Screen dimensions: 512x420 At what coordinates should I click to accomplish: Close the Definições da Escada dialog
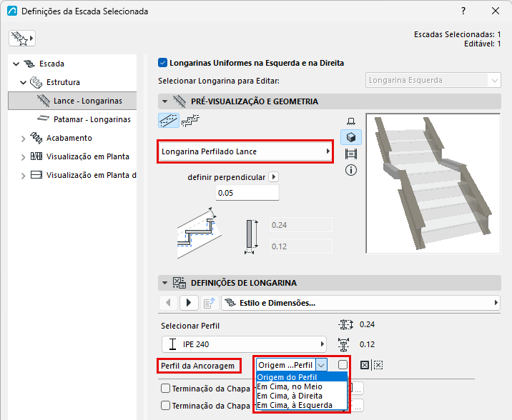pyautogui.click(x=496, y=11)
